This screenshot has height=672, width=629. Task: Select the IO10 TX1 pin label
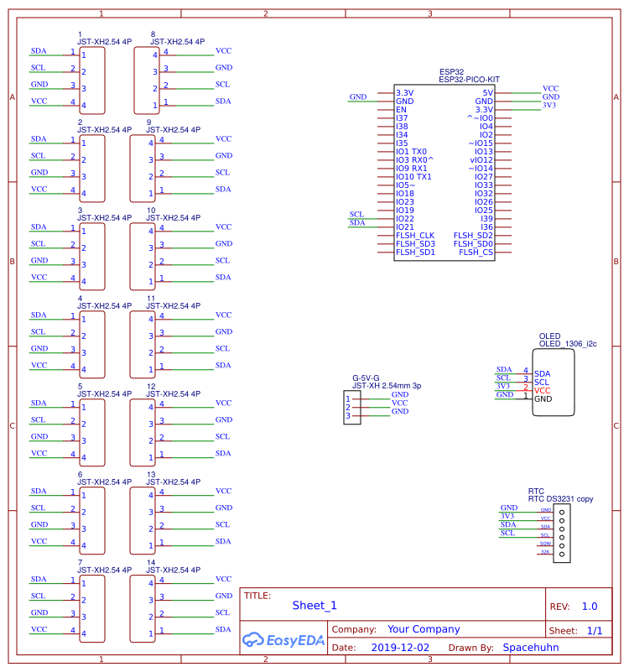413,176
